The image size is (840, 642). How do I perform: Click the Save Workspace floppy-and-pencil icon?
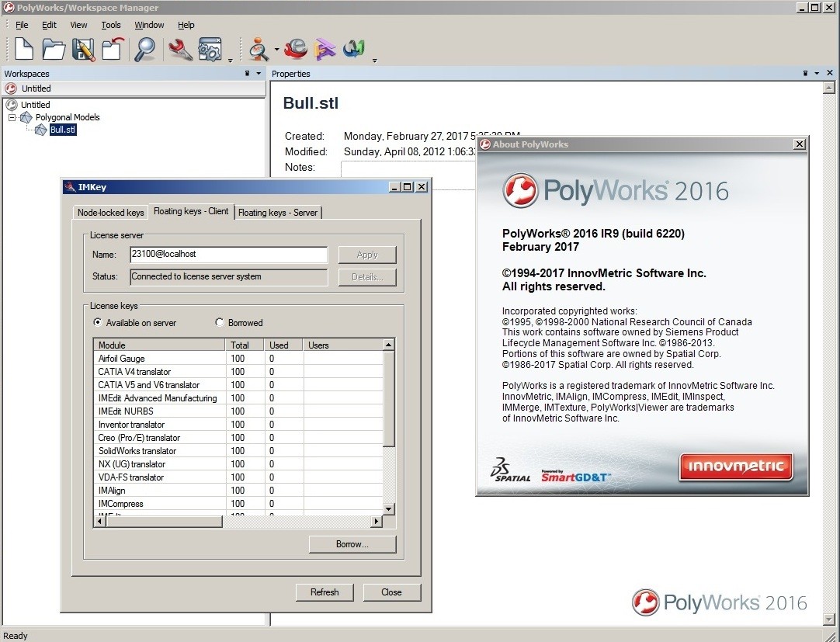[83, 50]
